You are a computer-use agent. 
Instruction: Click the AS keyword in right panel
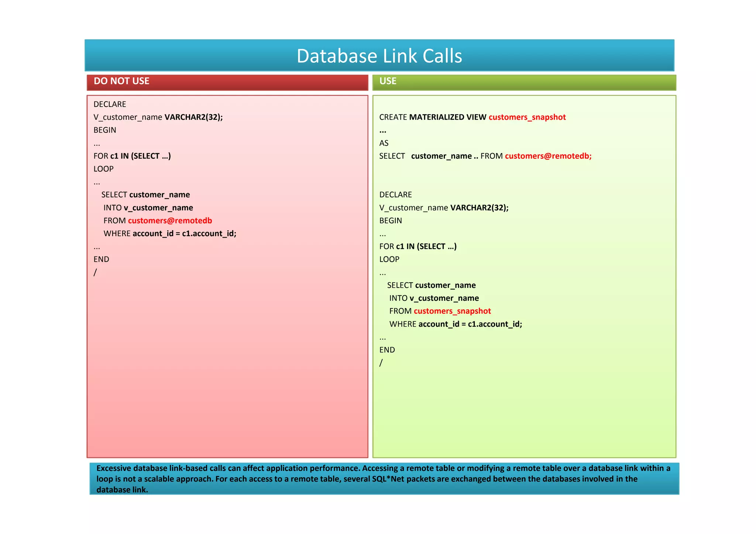click(x=384, y=143)
